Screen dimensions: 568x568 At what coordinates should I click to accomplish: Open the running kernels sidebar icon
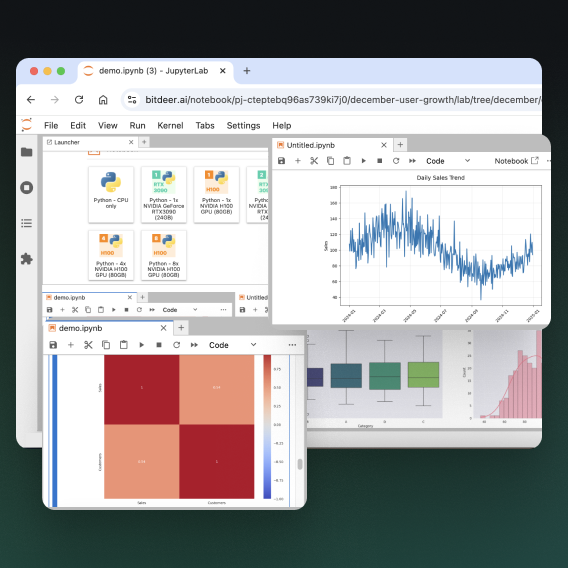[x=26, y=188]
